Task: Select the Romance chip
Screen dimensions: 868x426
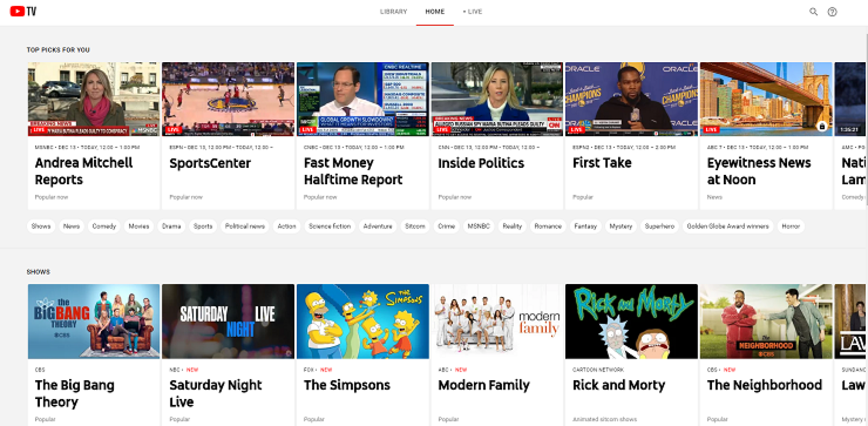Action: point(548,226)
